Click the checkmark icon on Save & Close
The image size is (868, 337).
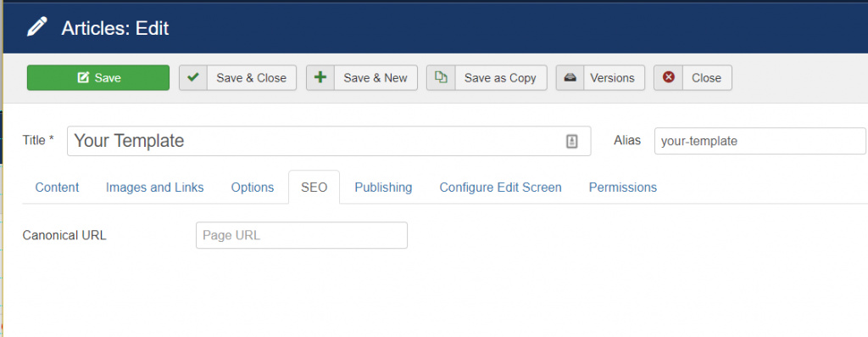click(193, 77)
